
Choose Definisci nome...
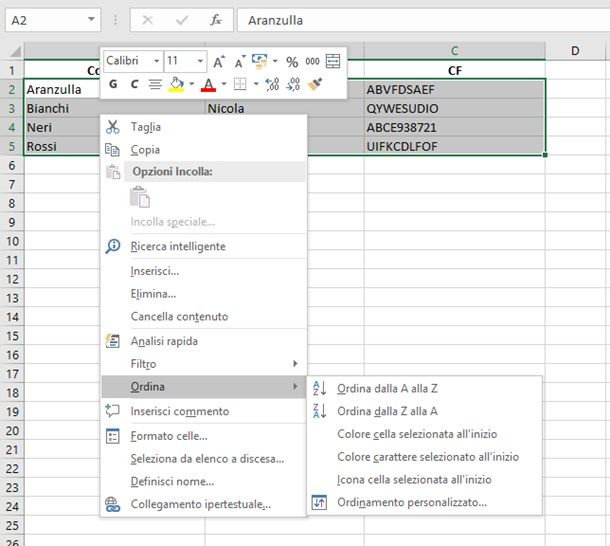(204, 481)
